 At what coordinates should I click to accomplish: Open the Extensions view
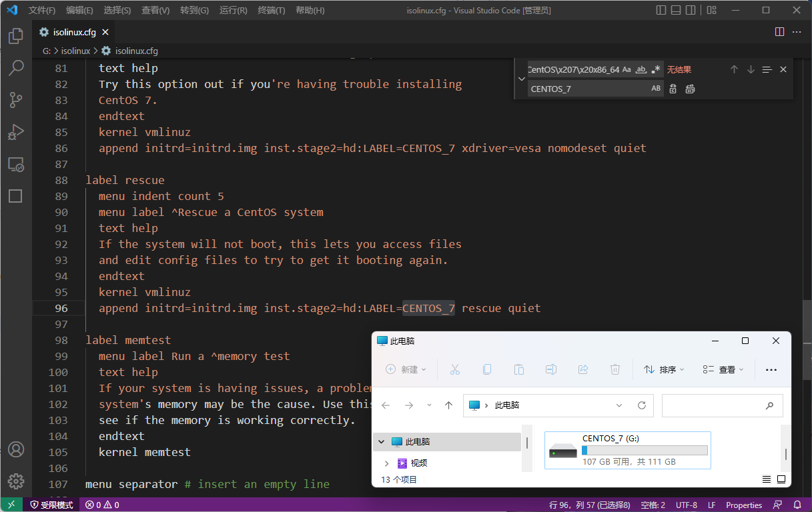(15, 196)
